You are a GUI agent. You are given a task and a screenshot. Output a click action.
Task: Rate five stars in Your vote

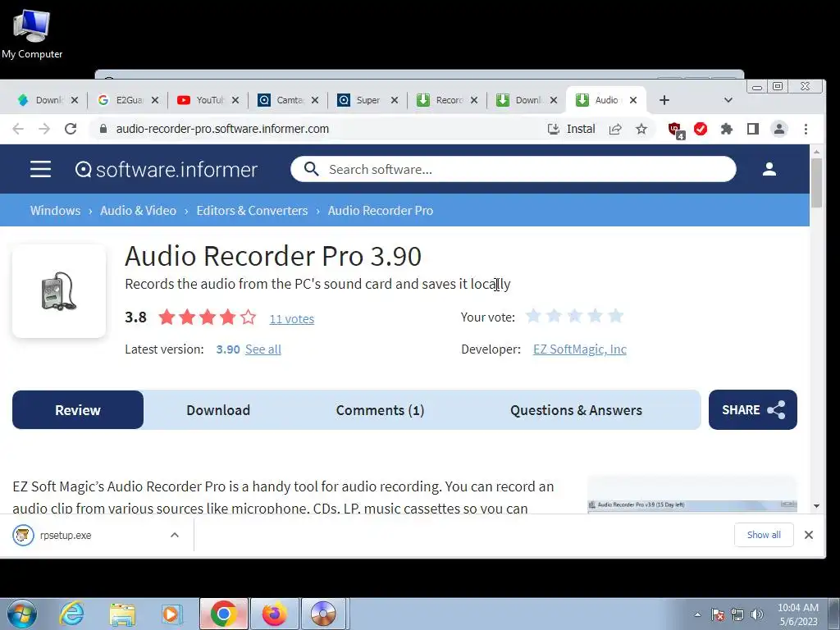click(615, 316)
